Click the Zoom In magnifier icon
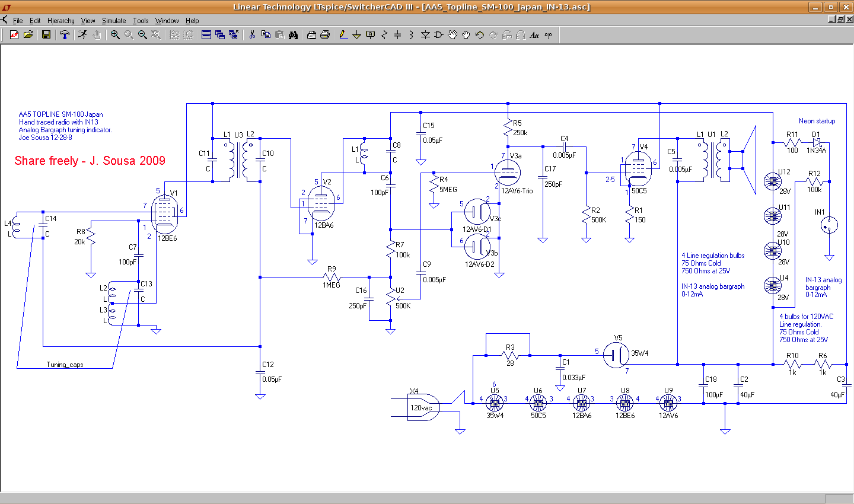The height and width of the screenshot is (504, 854). [115, 35]
